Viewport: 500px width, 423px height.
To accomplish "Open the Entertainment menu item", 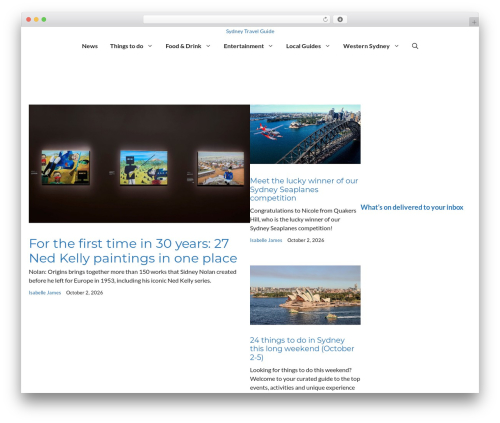I will 244,46.
